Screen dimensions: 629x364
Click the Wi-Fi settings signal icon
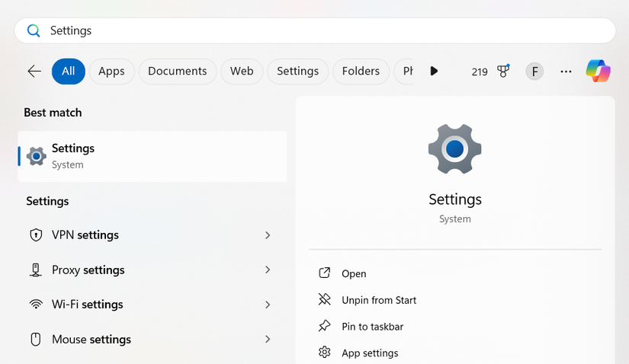coord(36,305)
